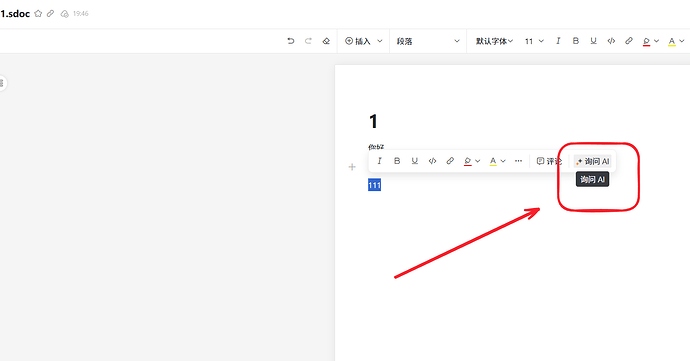
Task: Open the outline toggle at left edge
Action: 2,83
